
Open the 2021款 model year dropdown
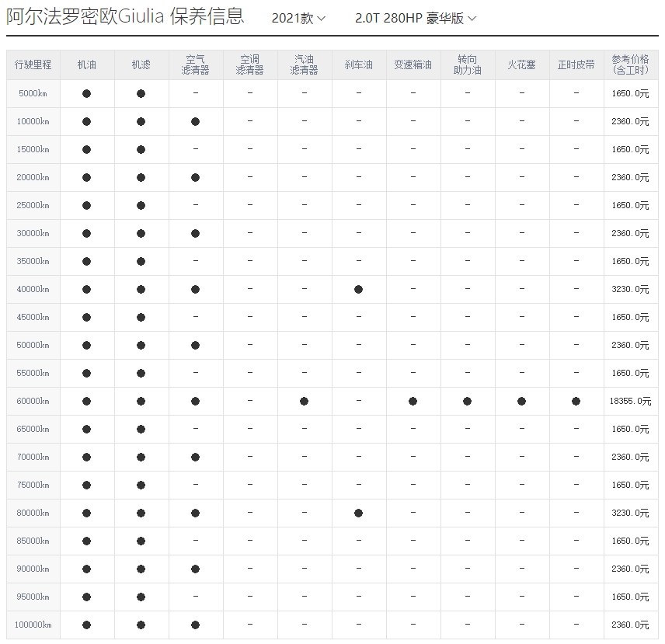pyautogui.click(x=298, y=18)
